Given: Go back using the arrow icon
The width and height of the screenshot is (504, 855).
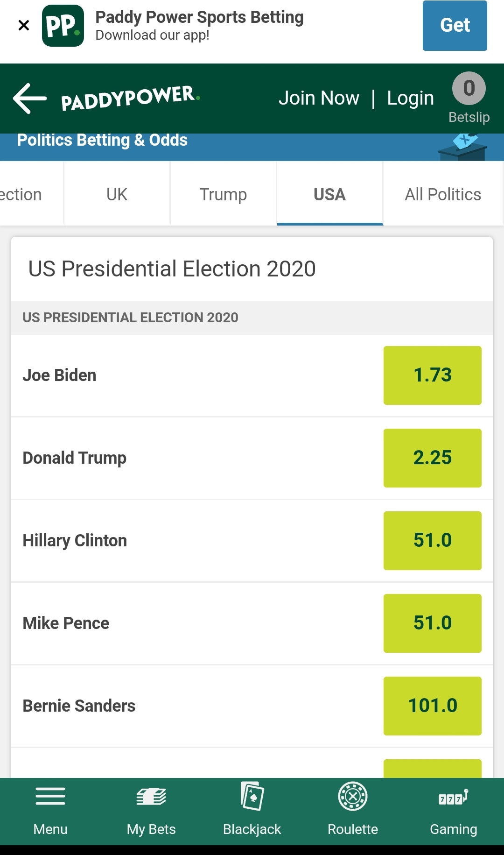Looking at the screenshot, I should [30, 99].
